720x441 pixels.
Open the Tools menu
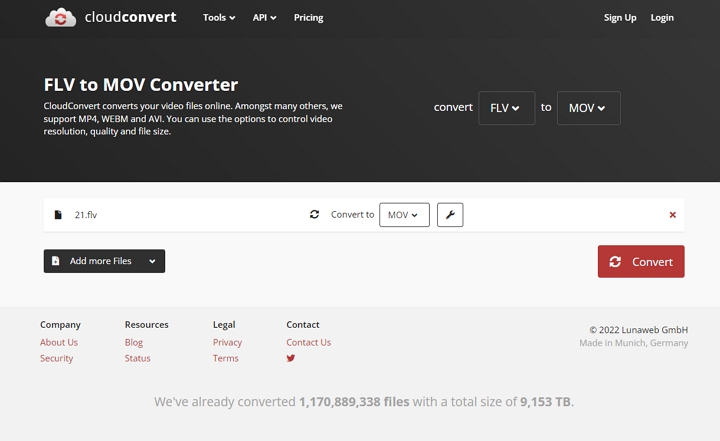[219, 18]
